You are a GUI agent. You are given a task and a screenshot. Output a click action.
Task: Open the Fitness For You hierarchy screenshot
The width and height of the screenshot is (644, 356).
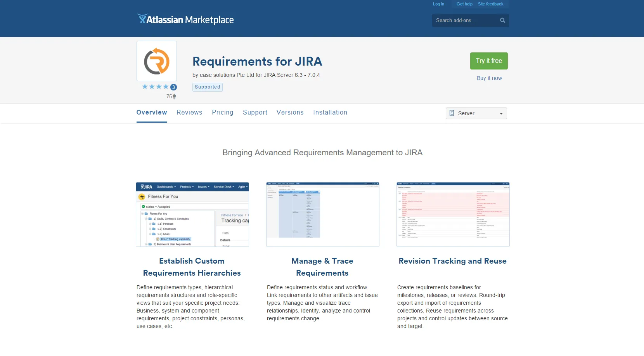tap(192, 214)
